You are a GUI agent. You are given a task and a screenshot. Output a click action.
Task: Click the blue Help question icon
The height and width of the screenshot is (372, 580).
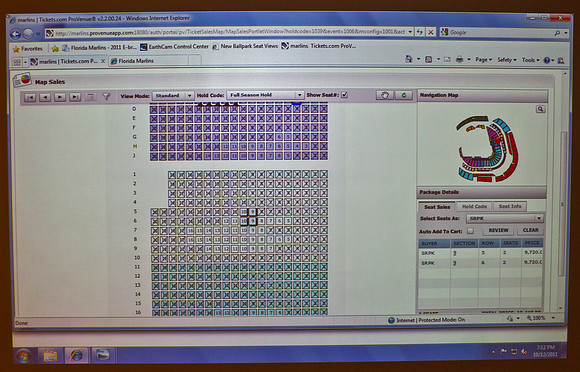(x=547, y=60)
